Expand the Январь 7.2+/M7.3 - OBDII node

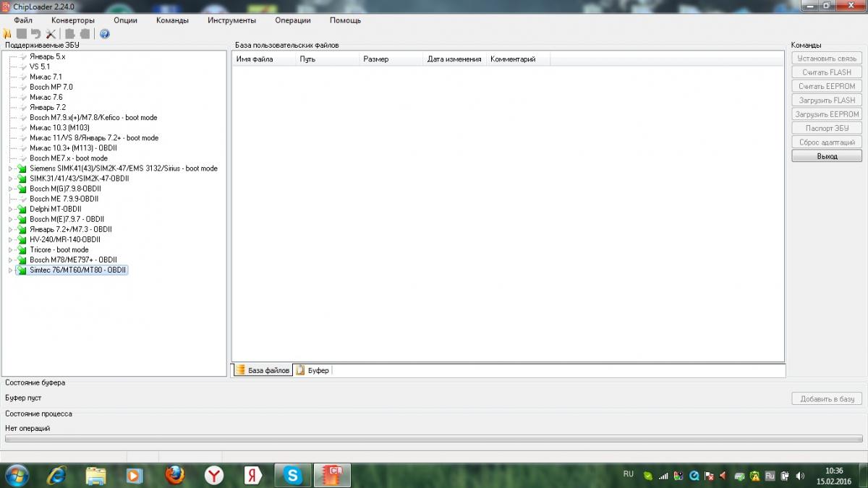click(x=10, y=229)
